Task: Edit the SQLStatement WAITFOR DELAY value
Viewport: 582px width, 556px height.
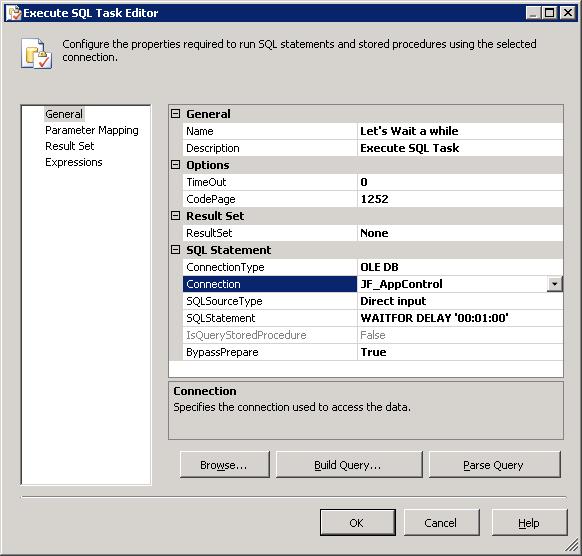Action: 460,318
